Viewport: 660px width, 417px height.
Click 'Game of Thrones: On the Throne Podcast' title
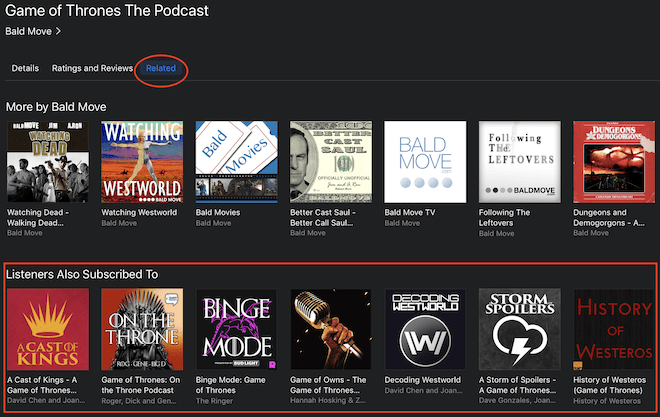[141, 385]
